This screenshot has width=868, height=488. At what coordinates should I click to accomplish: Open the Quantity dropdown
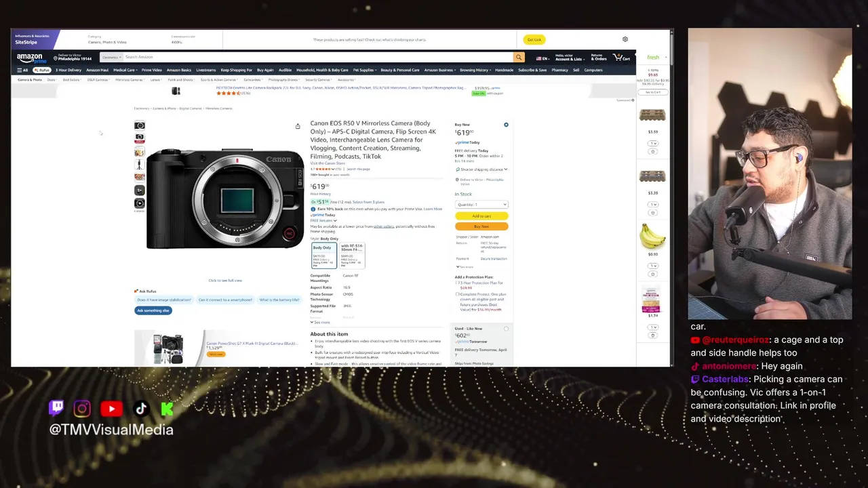point(481,205)
